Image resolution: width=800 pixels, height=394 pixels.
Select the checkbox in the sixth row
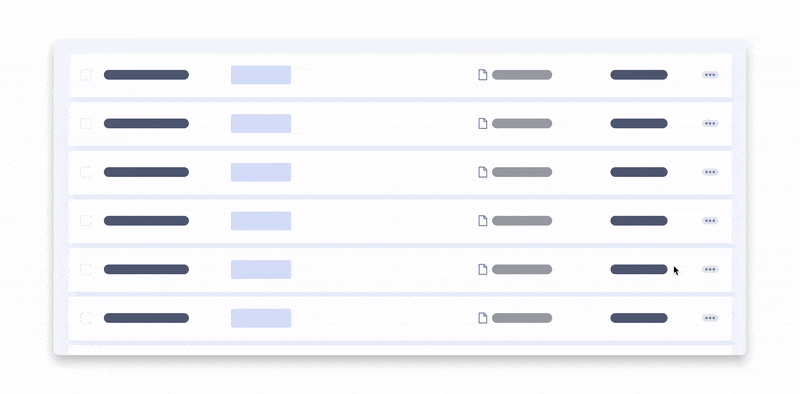pyautogui.click(x=86, y=318)
